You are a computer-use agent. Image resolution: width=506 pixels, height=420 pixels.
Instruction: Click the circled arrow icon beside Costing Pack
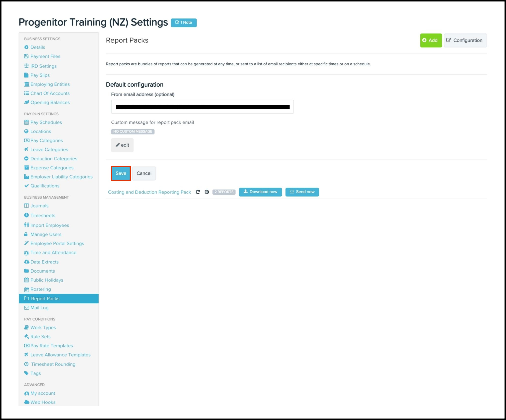[x=207, y=192]
